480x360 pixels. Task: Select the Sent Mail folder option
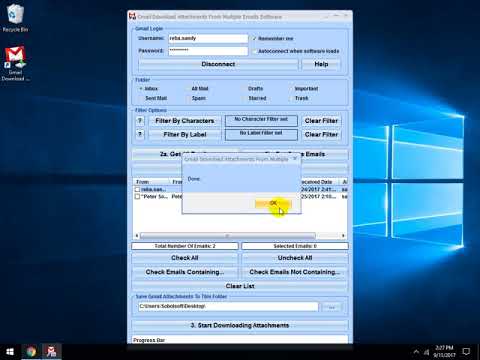coord(141,98)
